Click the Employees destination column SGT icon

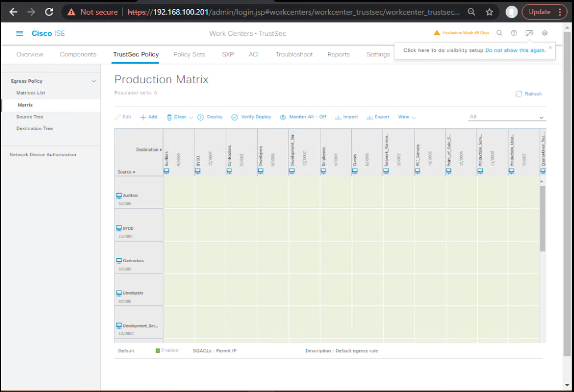pos(323,171)
